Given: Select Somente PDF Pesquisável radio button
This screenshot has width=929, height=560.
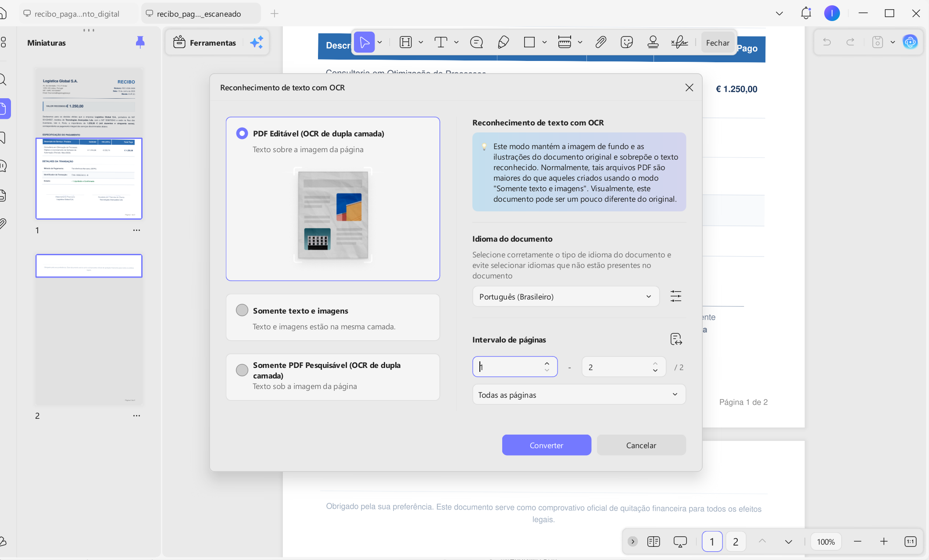Looking at the screenshot, I should click(x=242, y=370).
